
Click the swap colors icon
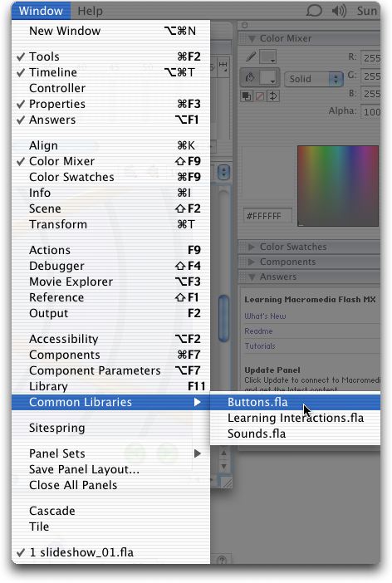(x=273, y=96)
